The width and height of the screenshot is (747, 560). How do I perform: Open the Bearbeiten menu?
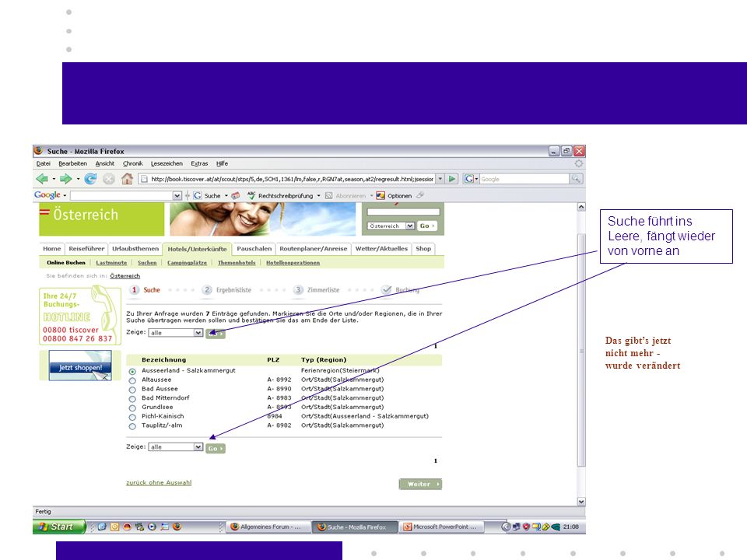coord(72,163)
